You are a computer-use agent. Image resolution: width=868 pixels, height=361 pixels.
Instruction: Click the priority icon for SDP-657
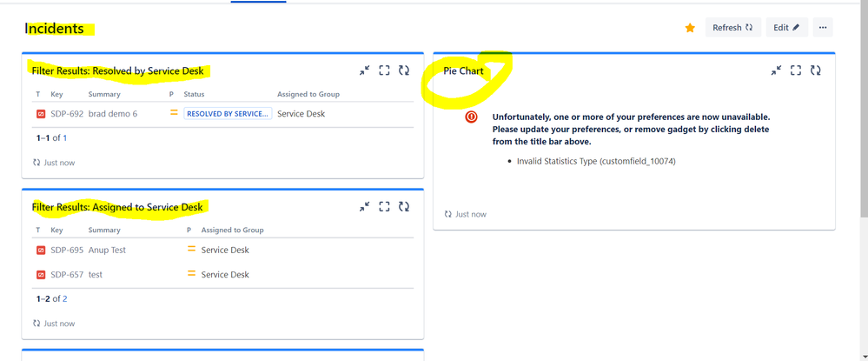point(191,273)
